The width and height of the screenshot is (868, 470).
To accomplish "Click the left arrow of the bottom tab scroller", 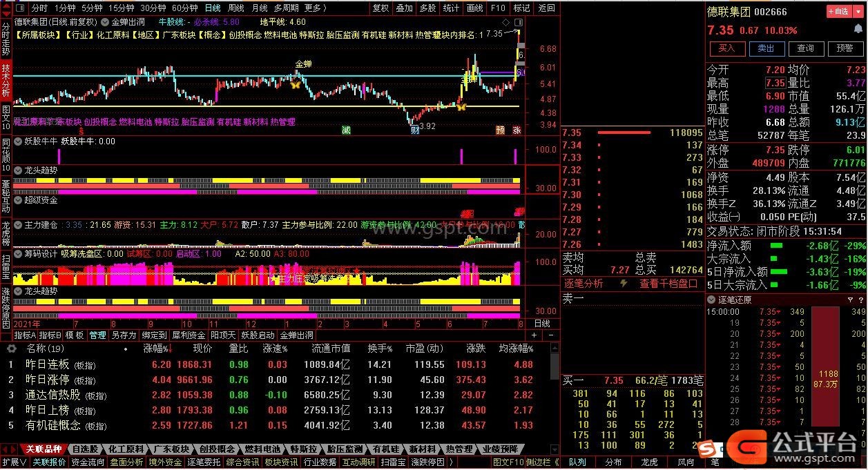I will click(6, 449).
